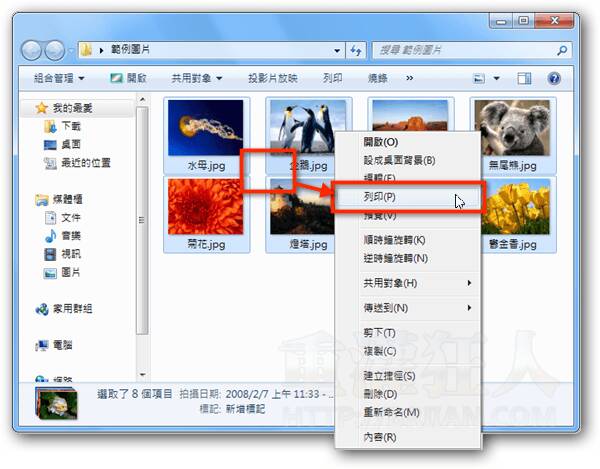
Task: Choose 內容(R) in context menu
Action: tap(408, 437)
